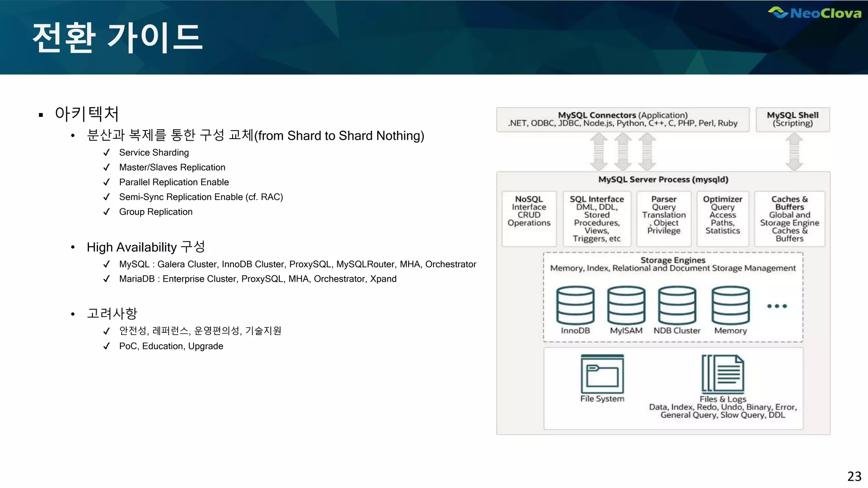Click the MyISAM database cylinder icon
The width and height of the screenshot is (868, 488).
point(626,305)
